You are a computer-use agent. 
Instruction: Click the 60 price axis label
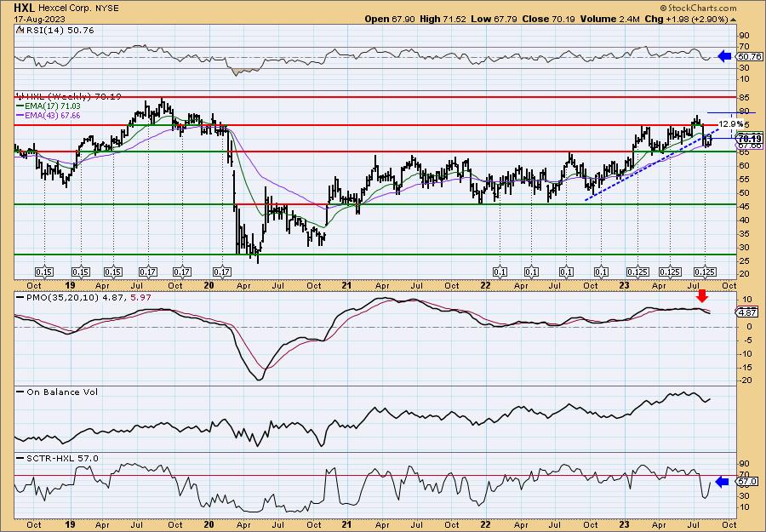[x=744, y=166]
